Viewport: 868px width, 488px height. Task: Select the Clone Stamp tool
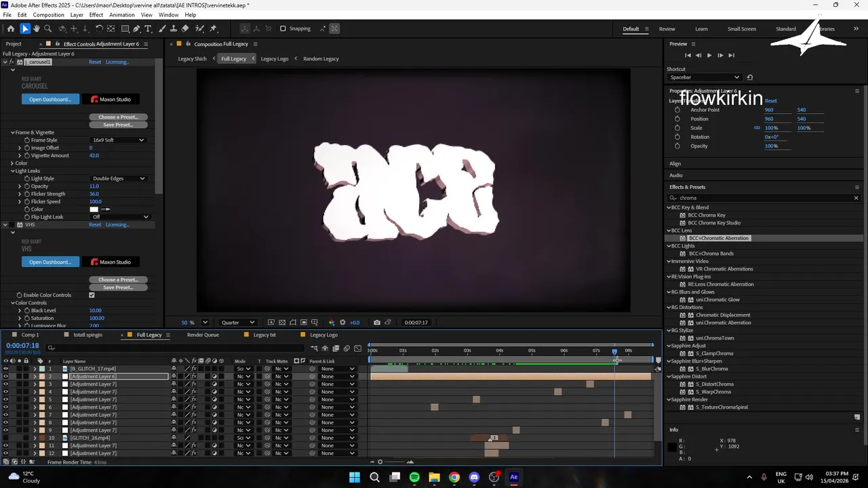174,28
